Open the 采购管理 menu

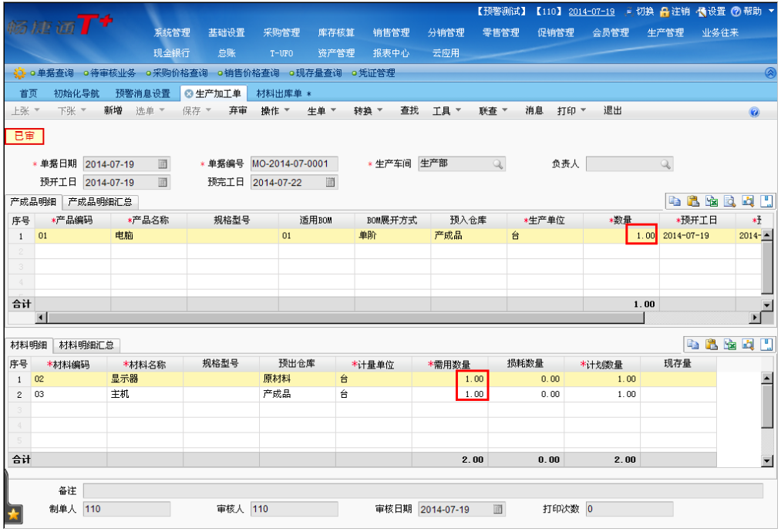(x=281, y=33)
